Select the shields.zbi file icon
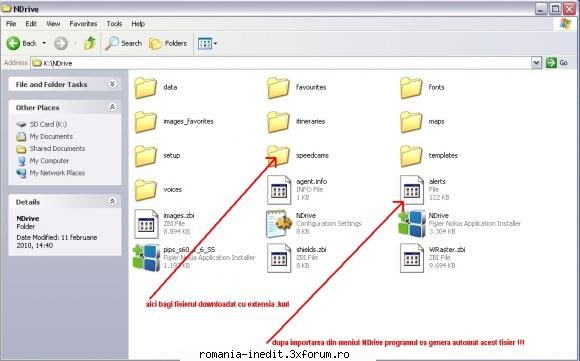 [x=279, y=258]
